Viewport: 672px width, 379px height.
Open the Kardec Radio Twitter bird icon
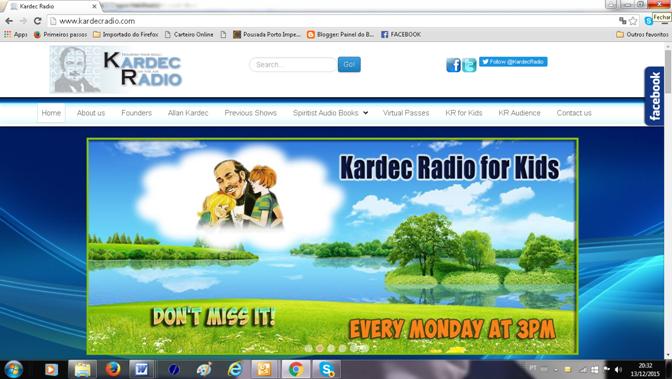point(469,65)
